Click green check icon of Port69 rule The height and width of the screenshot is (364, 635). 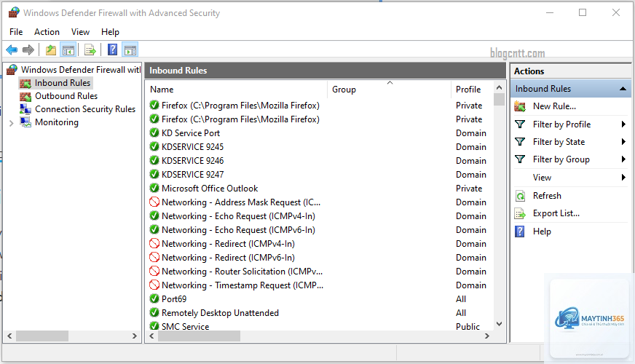click(x=154, y=298)
